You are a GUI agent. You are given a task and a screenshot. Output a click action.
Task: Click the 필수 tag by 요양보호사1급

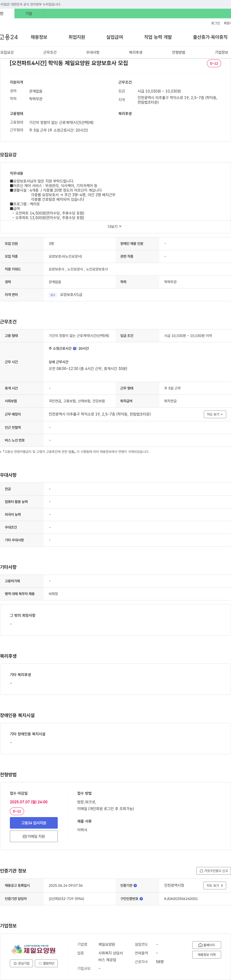click(53, 295)
